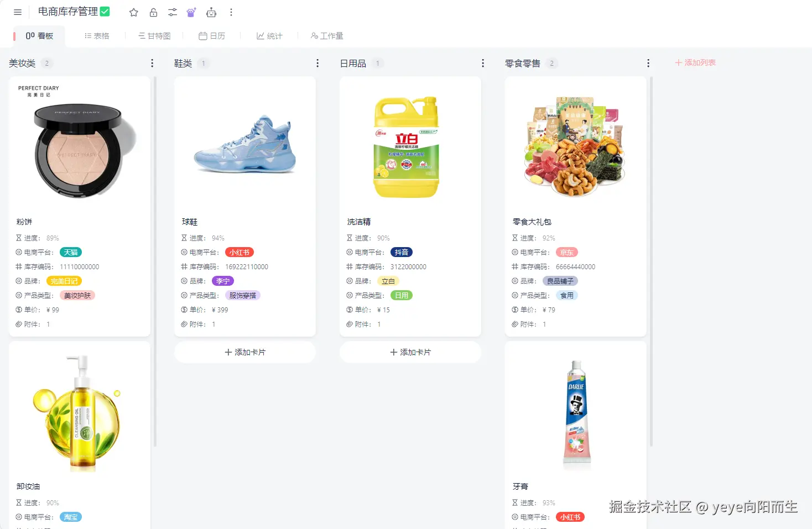Open 鞋类 column options menu

coord(317,64)
